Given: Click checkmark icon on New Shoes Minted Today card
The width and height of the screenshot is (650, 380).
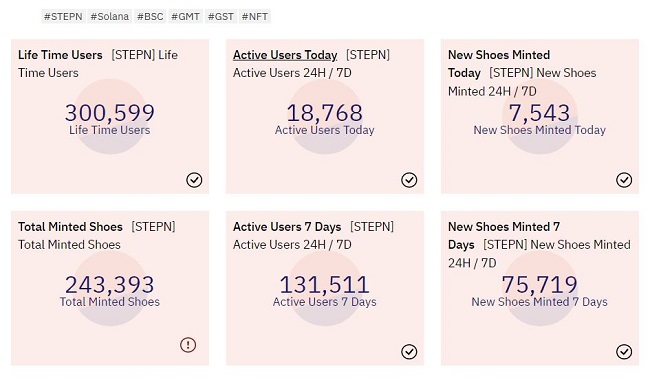Looking at the screenshot, I should (624, 180).
